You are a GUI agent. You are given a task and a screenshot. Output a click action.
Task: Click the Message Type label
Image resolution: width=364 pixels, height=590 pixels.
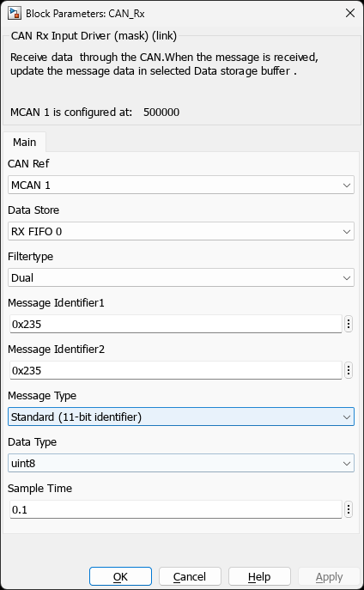(x=42, y=396)
